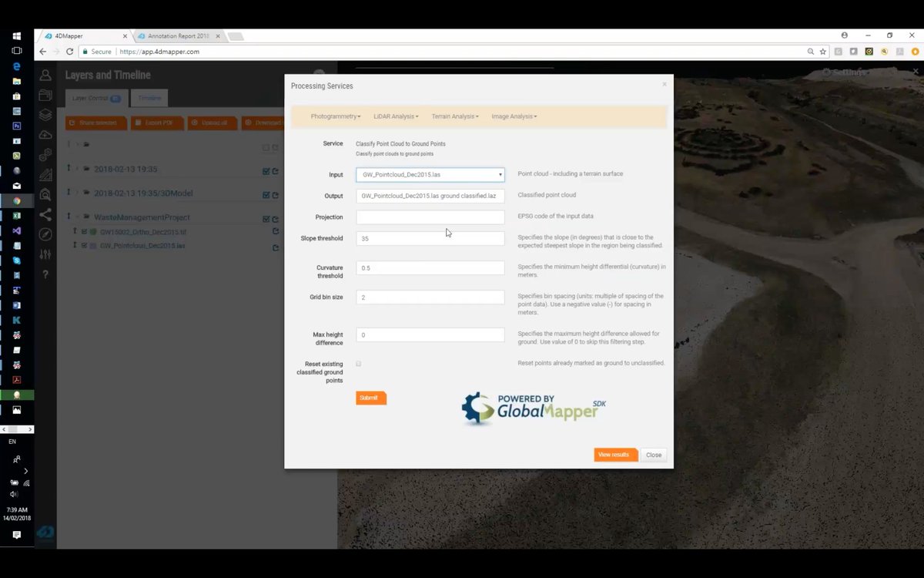Image resolution: width=924 pixels, height=578 pixels.
Task: Click the Projection EPSG input field
Action: coord(430,217)
